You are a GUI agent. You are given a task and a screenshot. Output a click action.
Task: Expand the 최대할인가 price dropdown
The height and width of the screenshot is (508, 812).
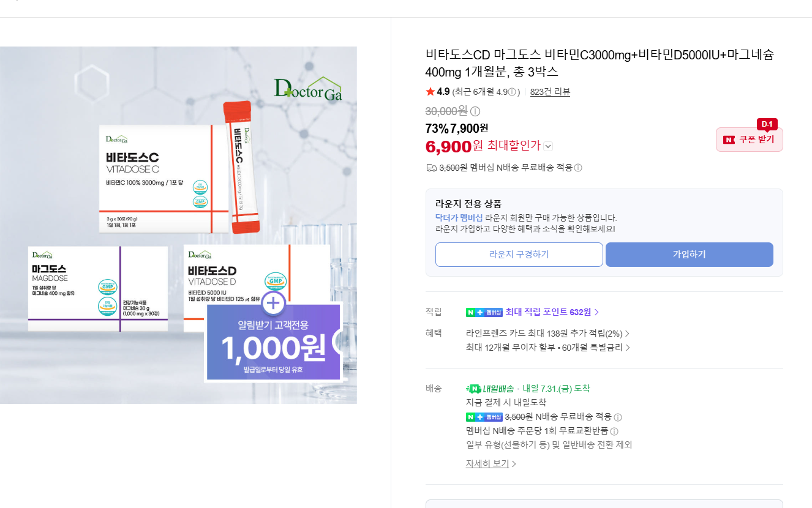click(x=548, y=146)
